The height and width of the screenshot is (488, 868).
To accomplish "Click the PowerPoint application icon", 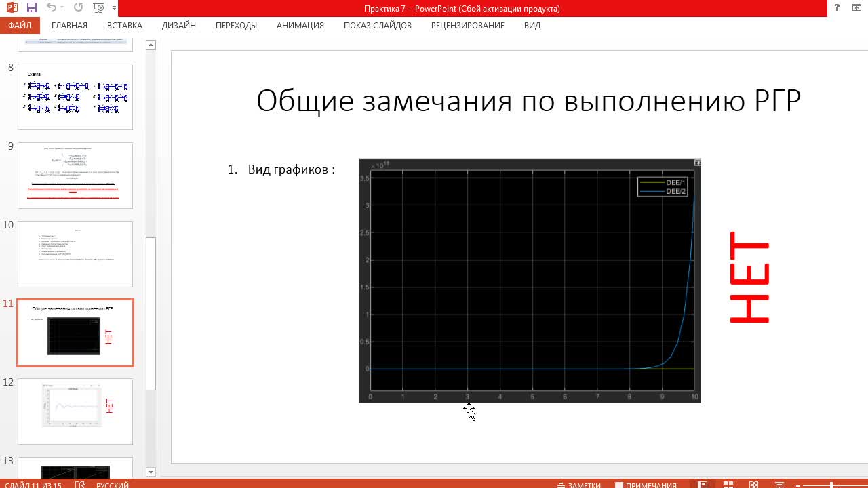I will (12, 8).
